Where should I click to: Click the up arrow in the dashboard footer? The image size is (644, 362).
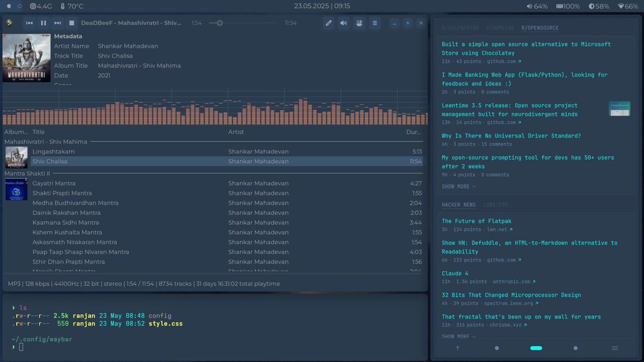pyautogui.click(x=457, y=348)
